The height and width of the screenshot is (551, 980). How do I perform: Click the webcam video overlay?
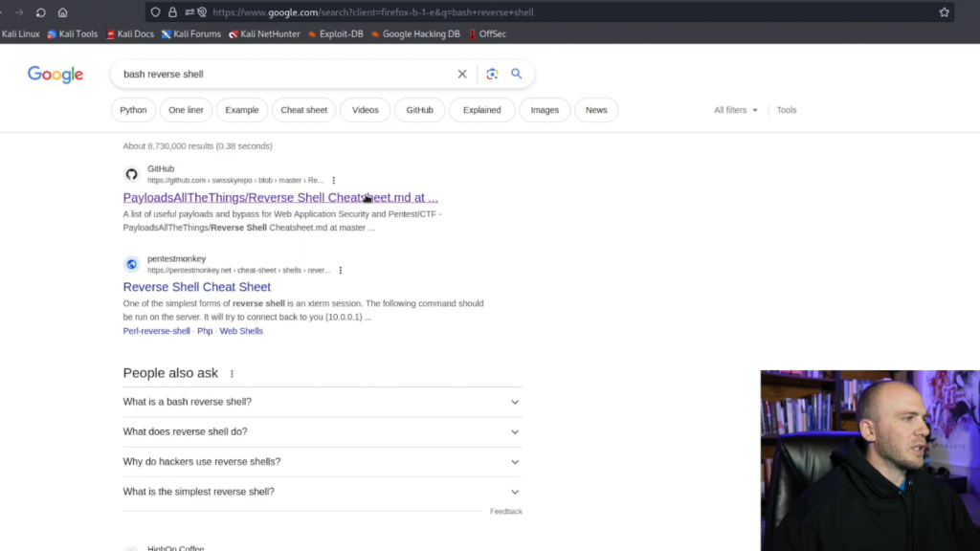(870, 460)
